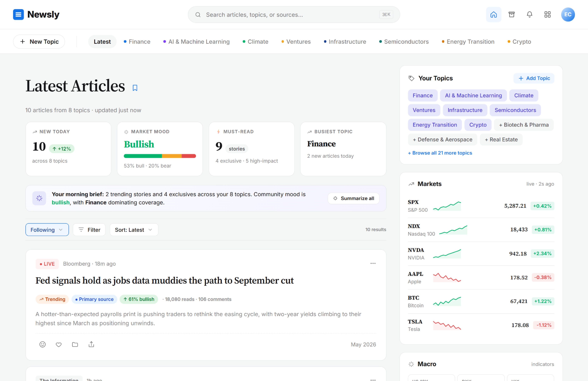
Task: Open the Fed signals hold article headline
Action: (x=165, y=281)
